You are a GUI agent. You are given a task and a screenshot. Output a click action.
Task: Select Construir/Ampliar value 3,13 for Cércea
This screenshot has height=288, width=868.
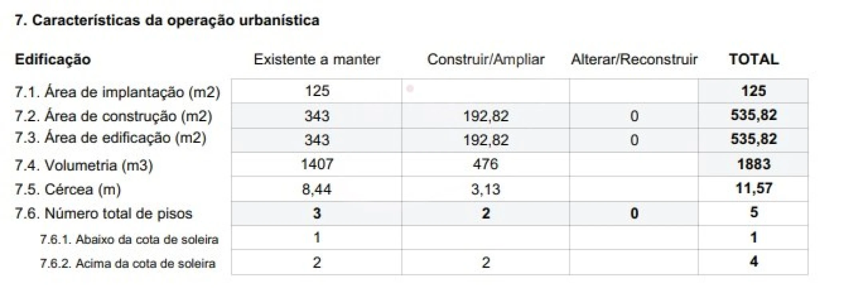[x=485, y=189]
